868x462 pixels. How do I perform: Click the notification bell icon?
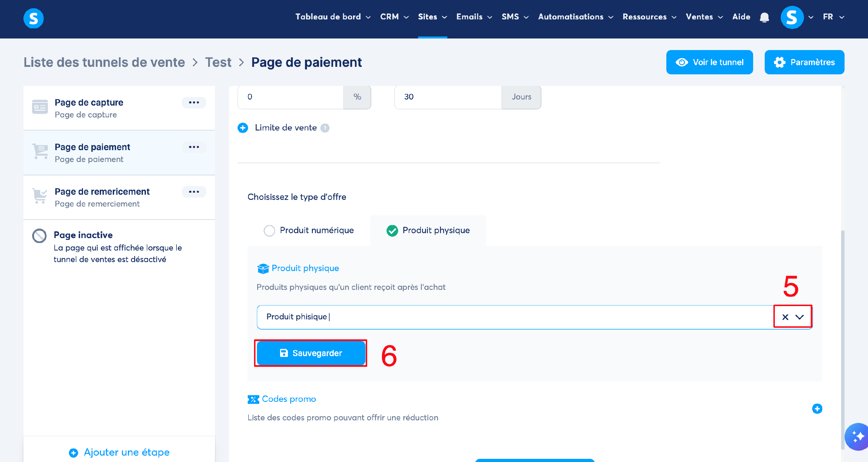(764, 17)
